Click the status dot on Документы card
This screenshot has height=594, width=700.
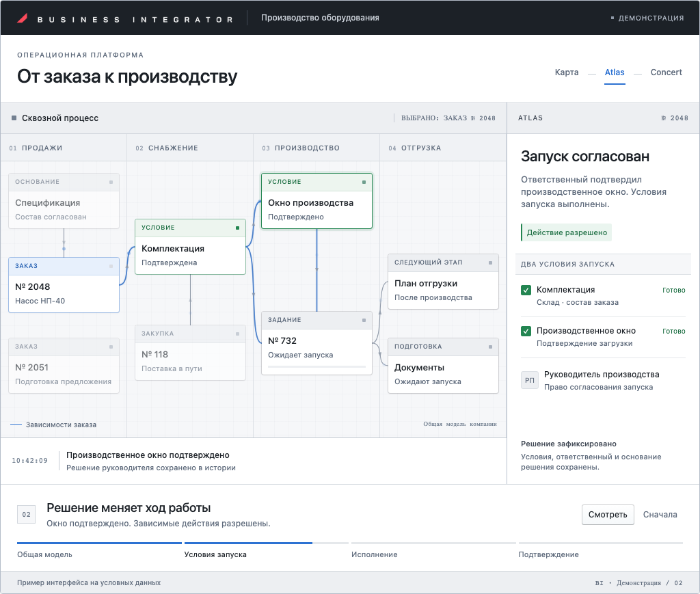[x=490, y=347]
